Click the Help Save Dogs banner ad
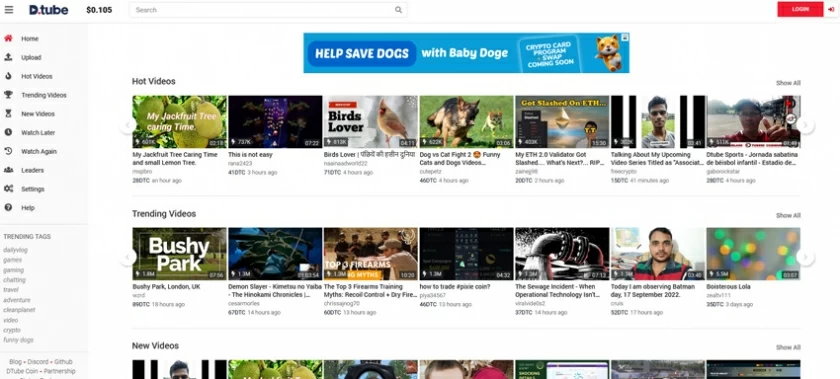 point(466,53)
